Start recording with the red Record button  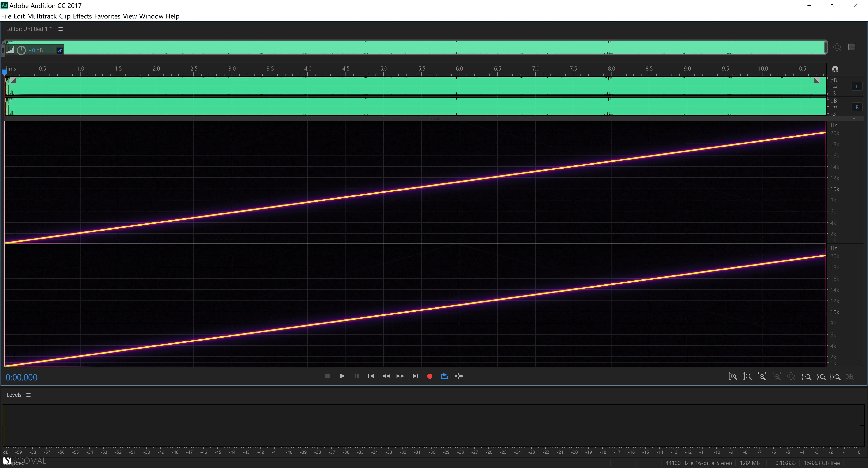(430, 376)
